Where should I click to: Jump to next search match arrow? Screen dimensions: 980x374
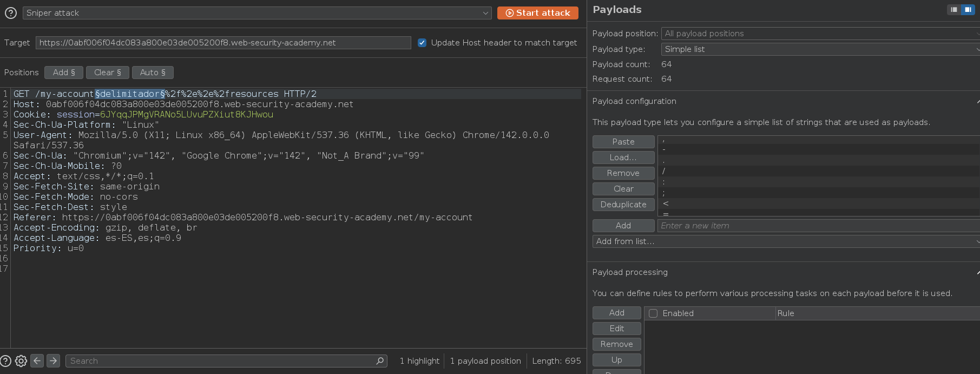(x=53, y=361)
